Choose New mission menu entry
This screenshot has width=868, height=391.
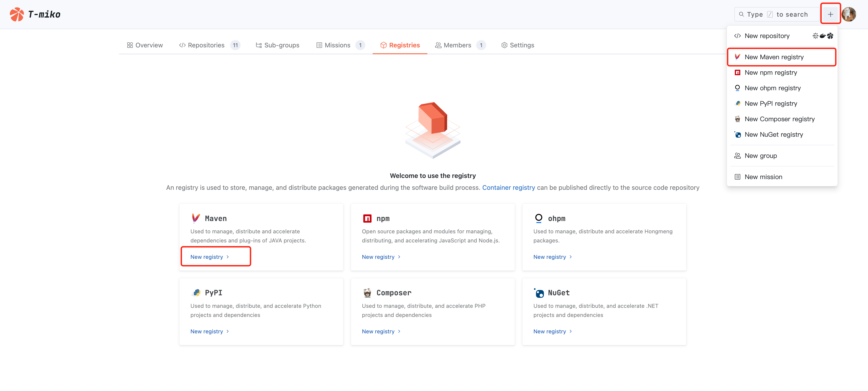click(x=763, y=177)
